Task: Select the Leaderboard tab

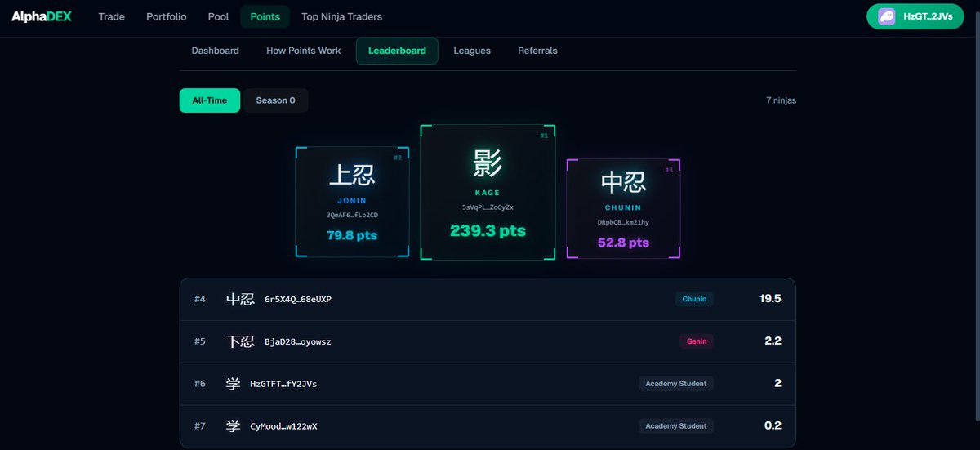Action: tap(397, 51)
